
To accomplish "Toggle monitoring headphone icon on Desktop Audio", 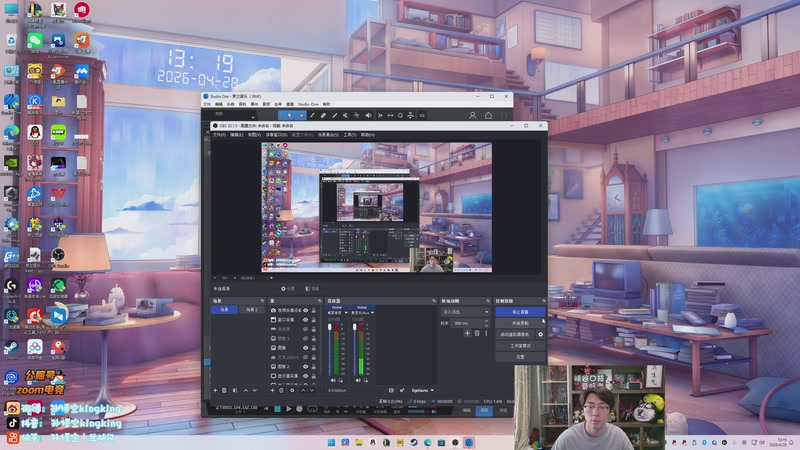I will [341, 380].
